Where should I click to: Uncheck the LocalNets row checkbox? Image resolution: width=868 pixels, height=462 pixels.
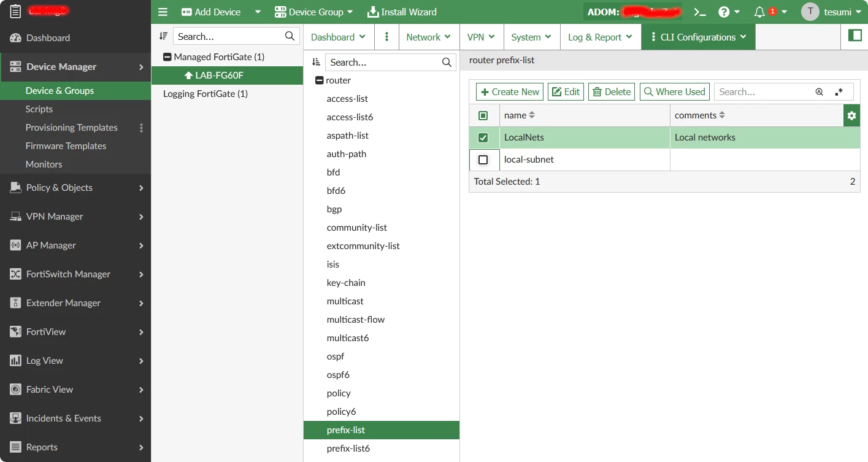point(483,138)
